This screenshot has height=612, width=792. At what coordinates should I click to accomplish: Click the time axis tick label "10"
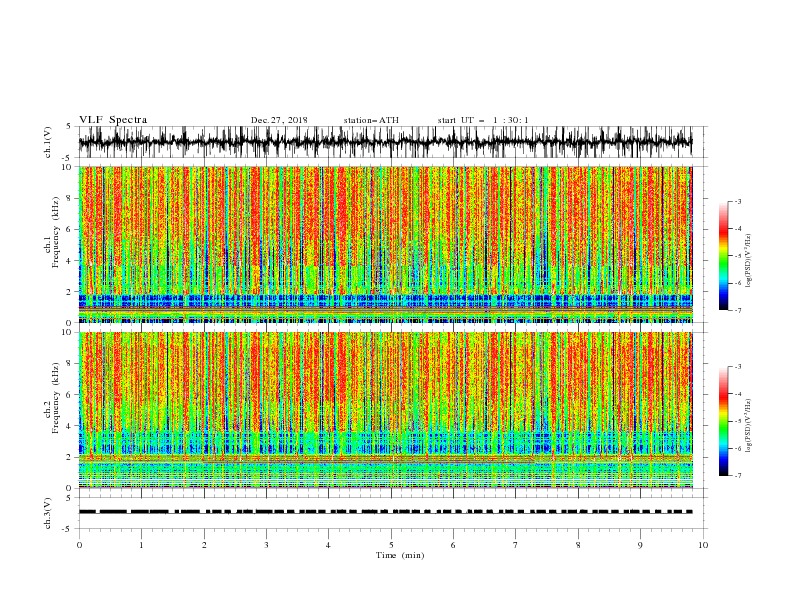point(703,545)
